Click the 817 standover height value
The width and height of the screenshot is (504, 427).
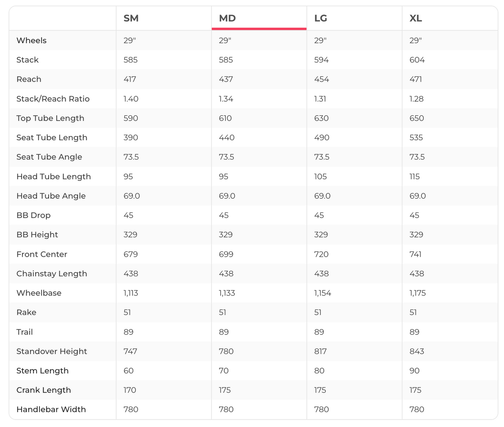pos(321,351)
